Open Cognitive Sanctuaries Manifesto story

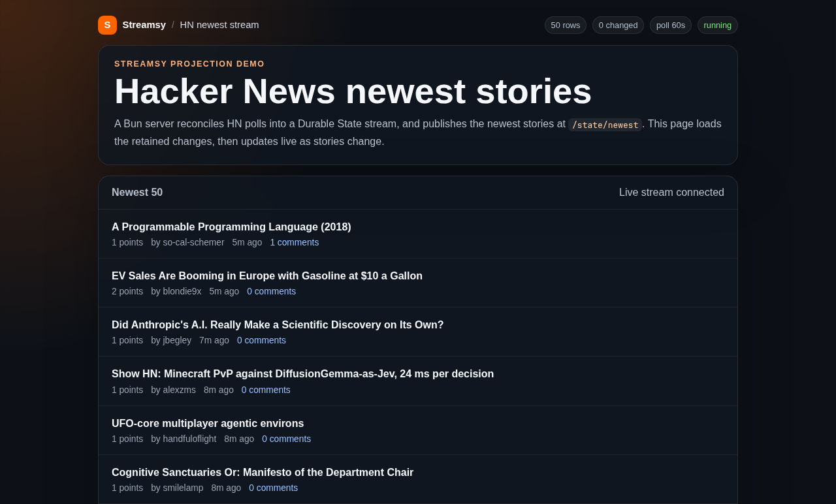[263, 473]
